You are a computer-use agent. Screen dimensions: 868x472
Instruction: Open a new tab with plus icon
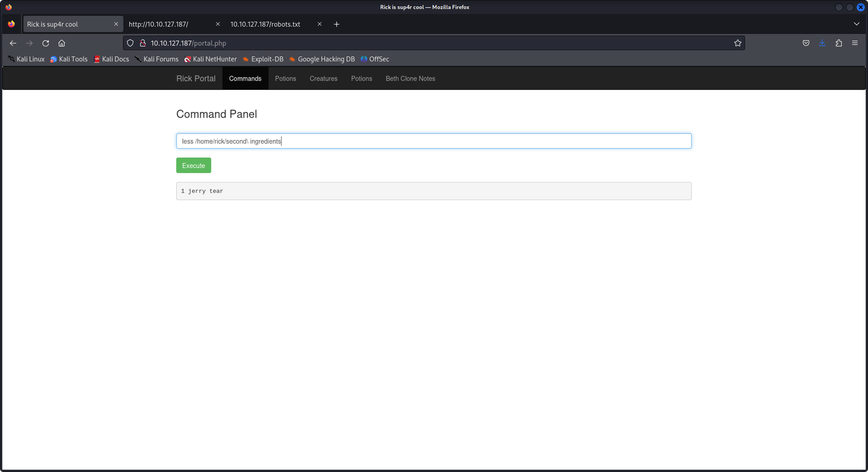tap(337, 24)
